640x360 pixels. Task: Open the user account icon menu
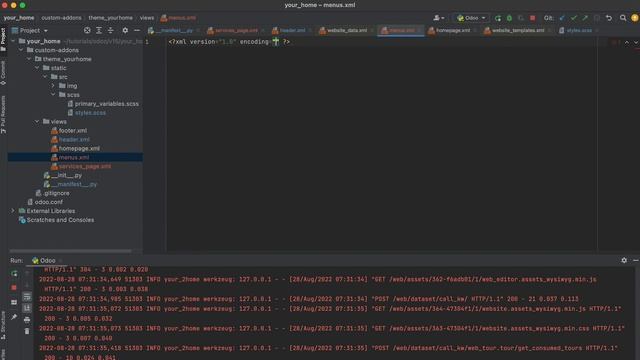click(439, 18)
